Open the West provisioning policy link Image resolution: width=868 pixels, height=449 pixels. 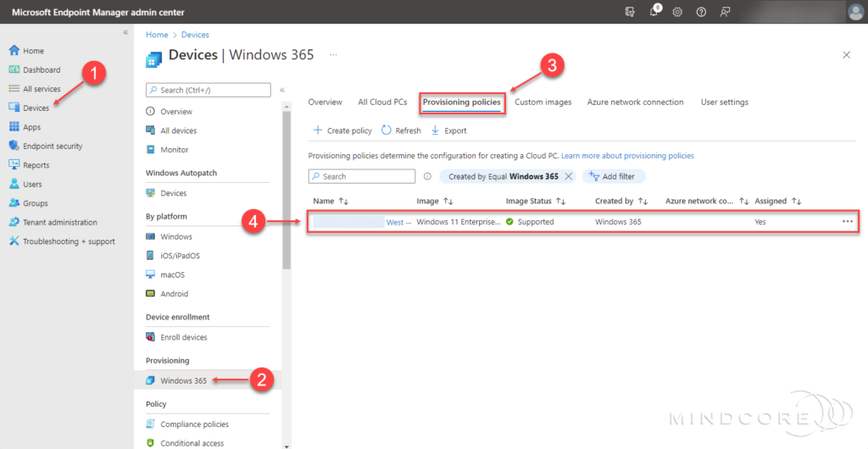point(395,222)
